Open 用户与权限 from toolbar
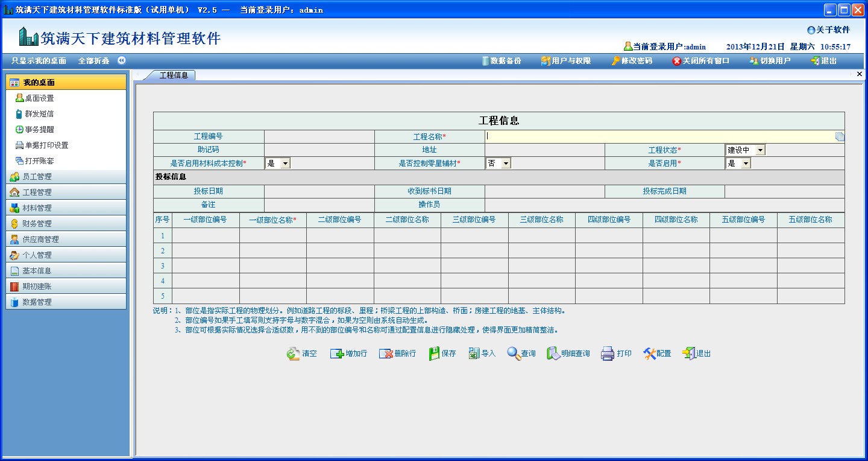Image resolution: width=868 pixels, height=461 pixels. (566, 61)
